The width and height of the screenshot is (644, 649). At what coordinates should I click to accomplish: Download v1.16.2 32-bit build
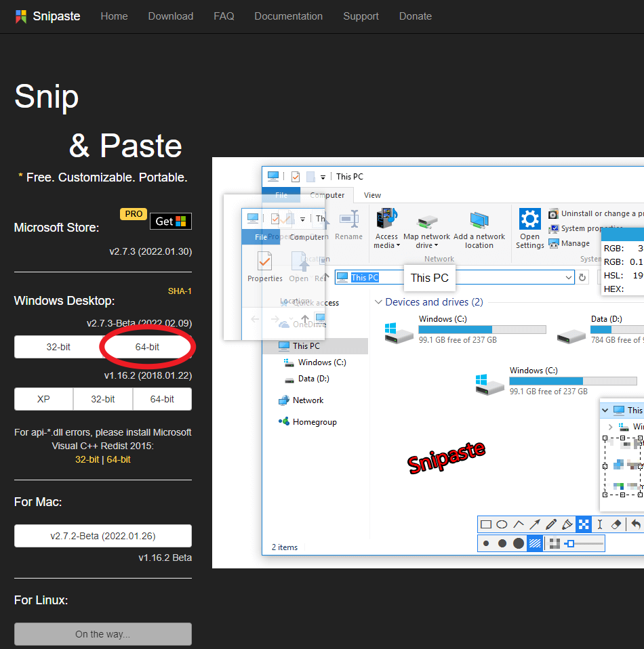(x=103, y=399)
